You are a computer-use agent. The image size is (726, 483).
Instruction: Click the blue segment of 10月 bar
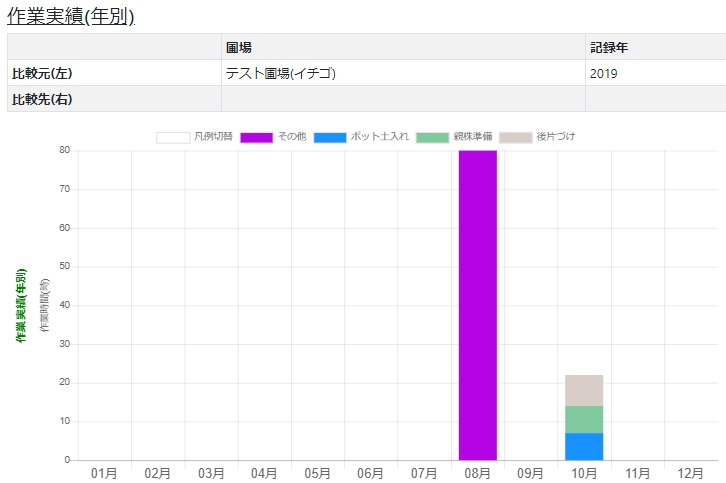coord(584,446)
